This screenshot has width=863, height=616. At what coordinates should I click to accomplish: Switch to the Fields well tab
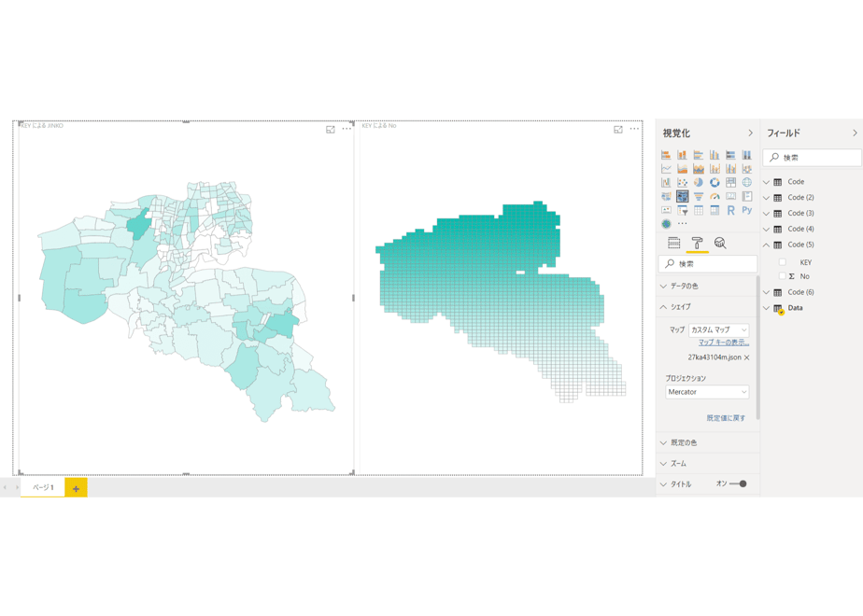(x=673, y=243)
